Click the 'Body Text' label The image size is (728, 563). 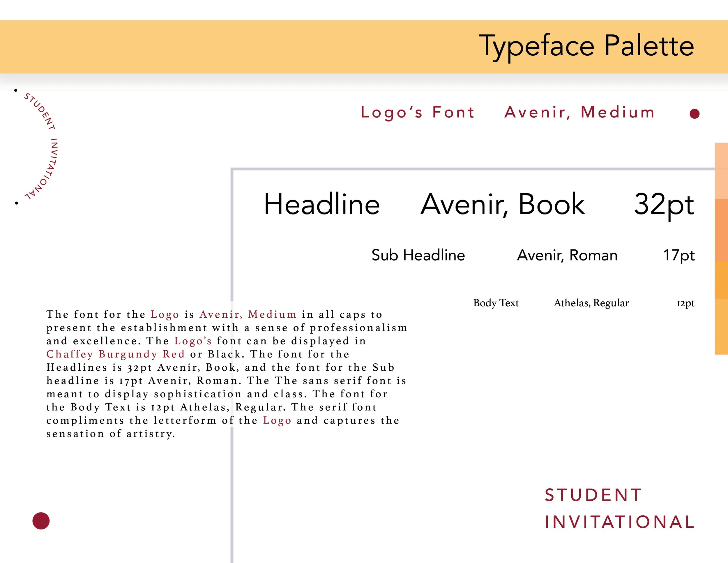pos(496,303)
